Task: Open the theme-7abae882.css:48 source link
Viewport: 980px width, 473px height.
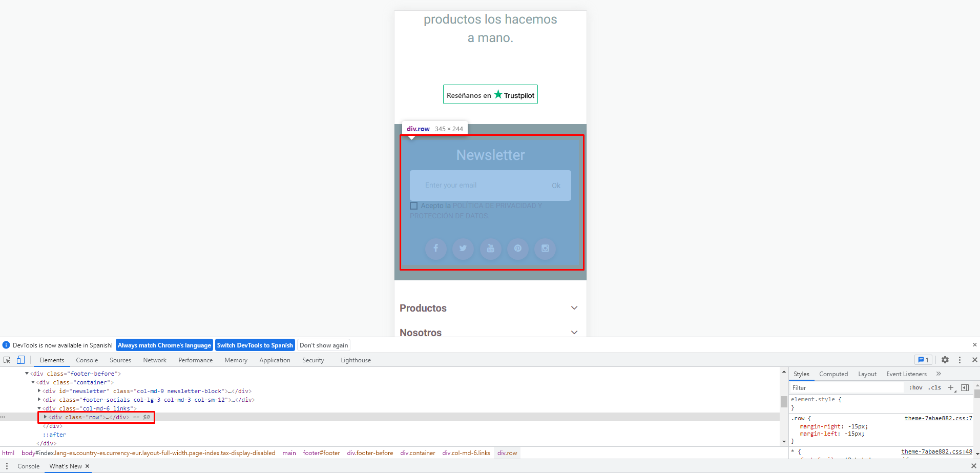Action: [937, 452]
